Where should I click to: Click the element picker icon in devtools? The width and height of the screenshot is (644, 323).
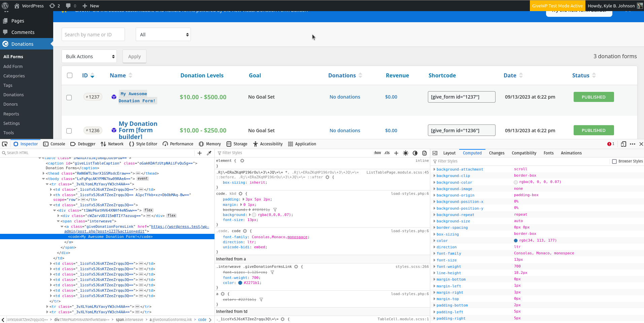coord(5,144)
